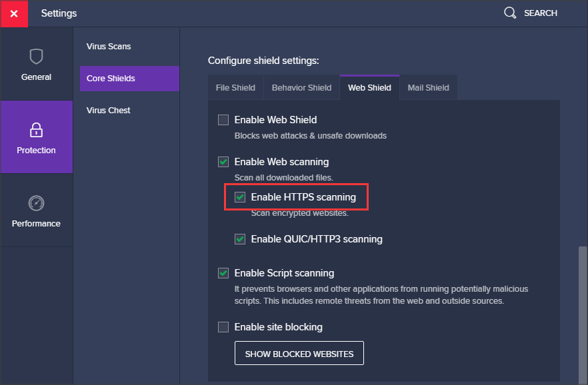Enable the Web Shield checkbox
This screenshot has width=588, height=385.
pos(223,121)
